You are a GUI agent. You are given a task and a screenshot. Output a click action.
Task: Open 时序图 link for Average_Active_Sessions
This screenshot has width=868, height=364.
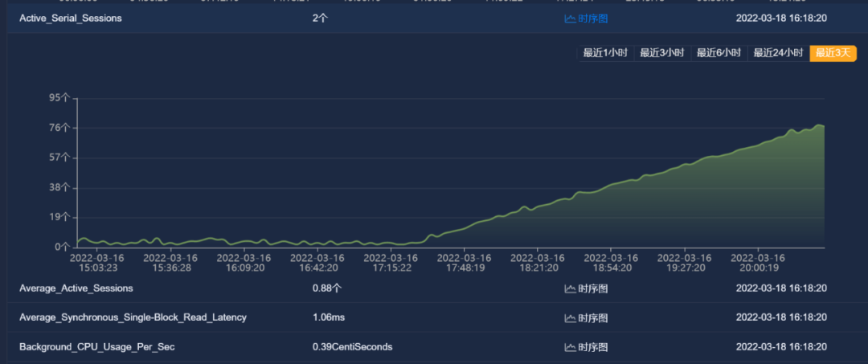593,288
